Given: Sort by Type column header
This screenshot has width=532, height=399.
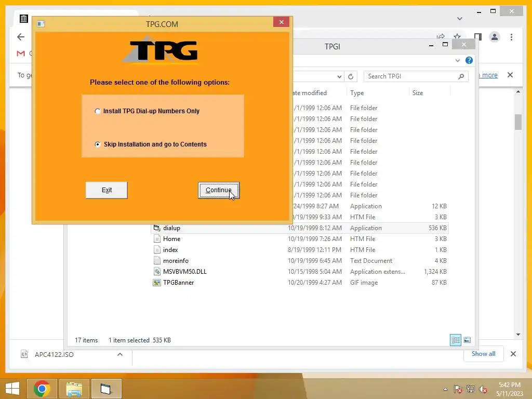Looking at the screenshot, I should (357, 93).
